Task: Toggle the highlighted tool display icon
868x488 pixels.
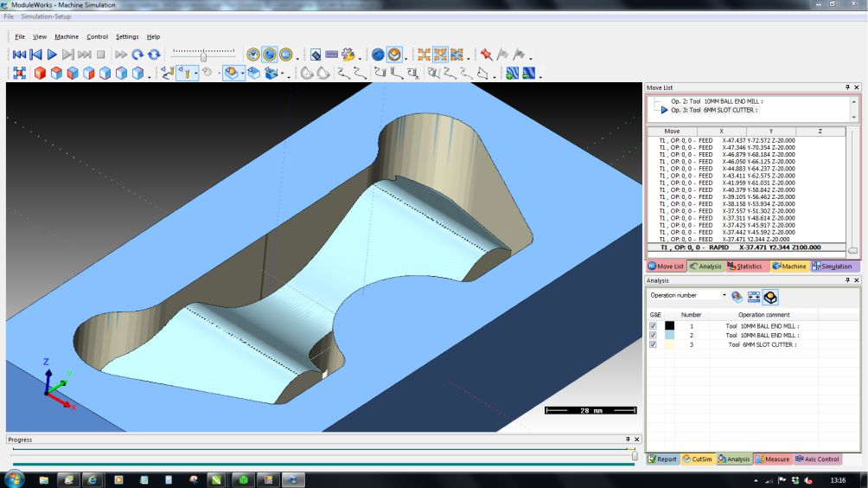Action: click(185, 74)
